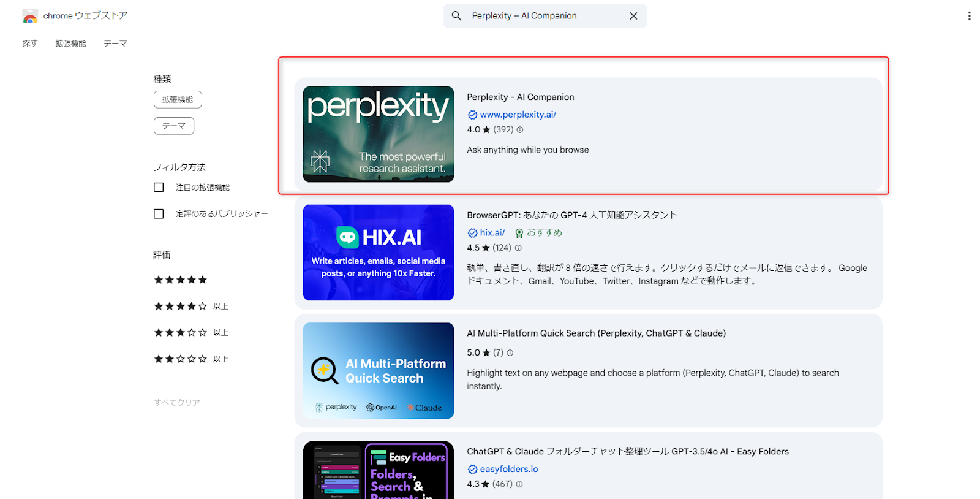Viewport: 980px width, 499px height.
Task: Click the magnifier search icon
Action: tap(456, 16)
